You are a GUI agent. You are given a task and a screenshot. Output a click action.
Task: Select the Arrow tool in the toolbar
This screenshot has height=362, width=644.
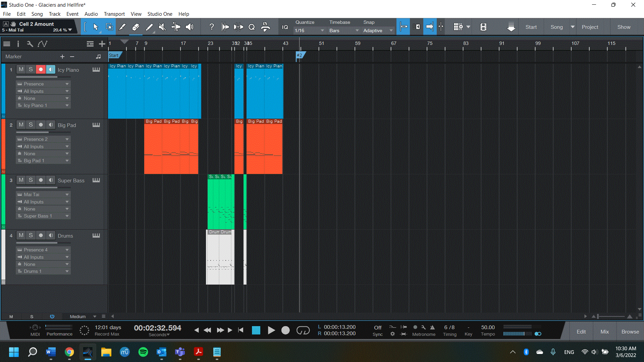click(x=96, y=27)
